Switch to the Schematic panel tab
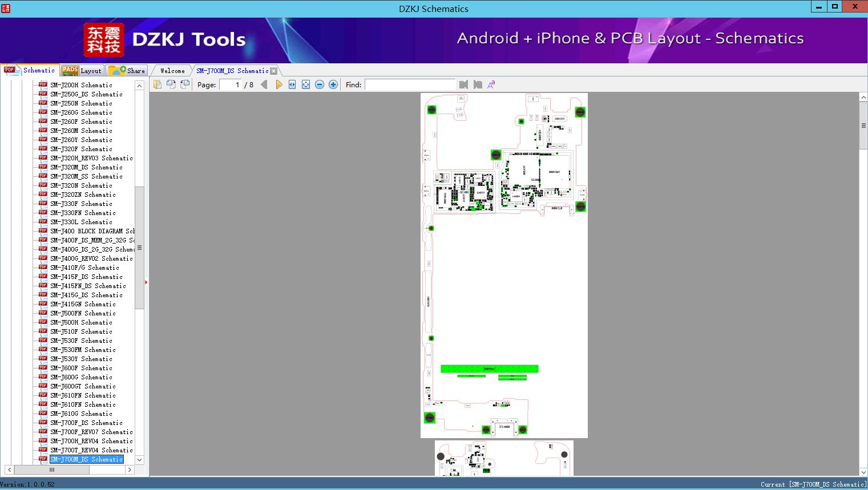868x490 pixels. click(30, 70)
